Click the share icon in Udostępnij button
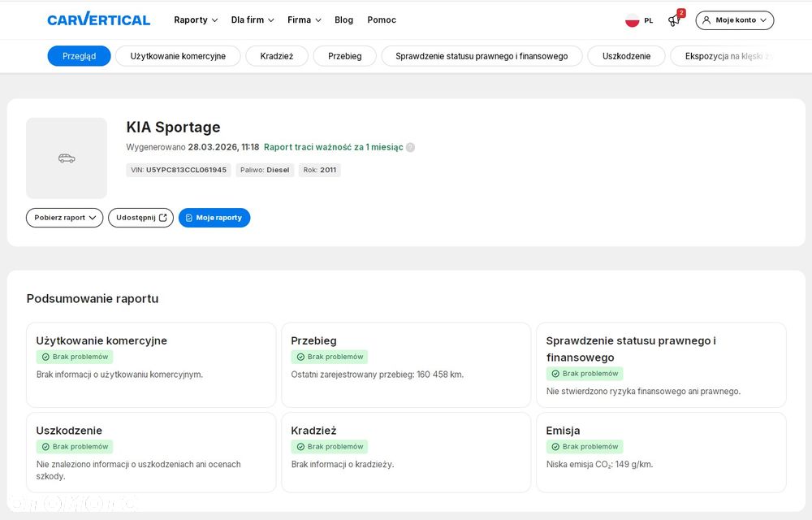The height and width of the screenshot is (520, 812). (162, 218)
